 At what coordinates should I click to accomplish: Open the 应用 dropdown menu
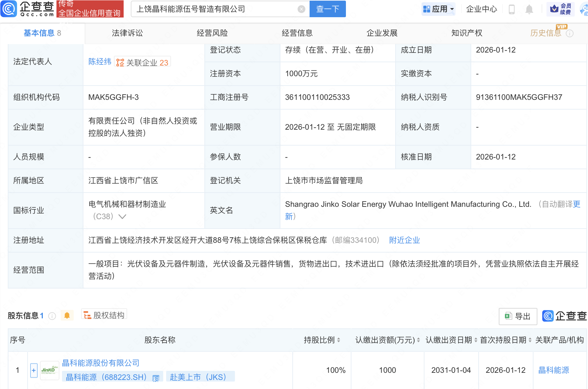pos(439,9)
